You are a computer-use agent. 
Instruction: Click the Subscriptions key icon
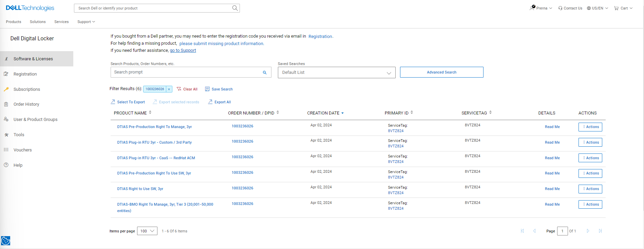click(x=6, y=89)
